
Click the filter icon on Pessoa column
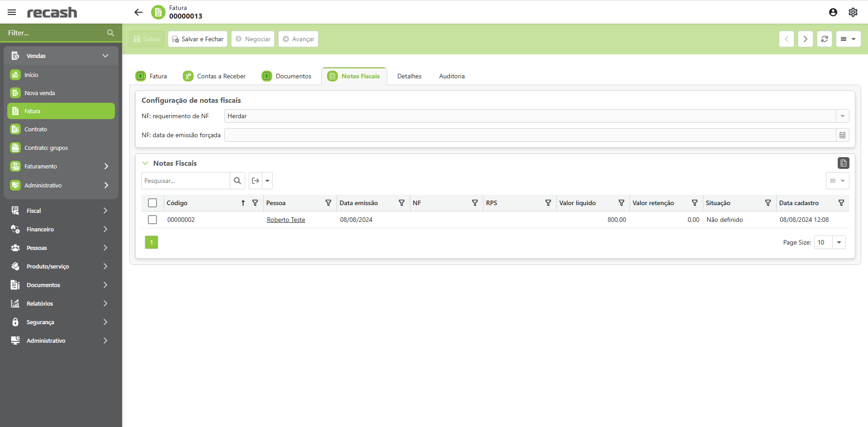coord(328,203)
